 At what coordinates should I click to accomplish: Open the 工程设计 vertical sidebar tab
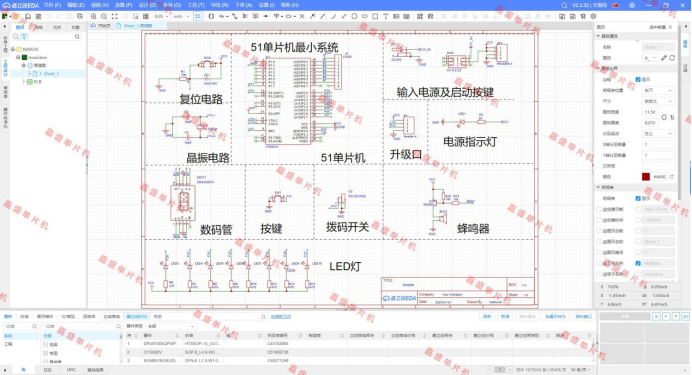pyautogui.click(x=5, y=67)
